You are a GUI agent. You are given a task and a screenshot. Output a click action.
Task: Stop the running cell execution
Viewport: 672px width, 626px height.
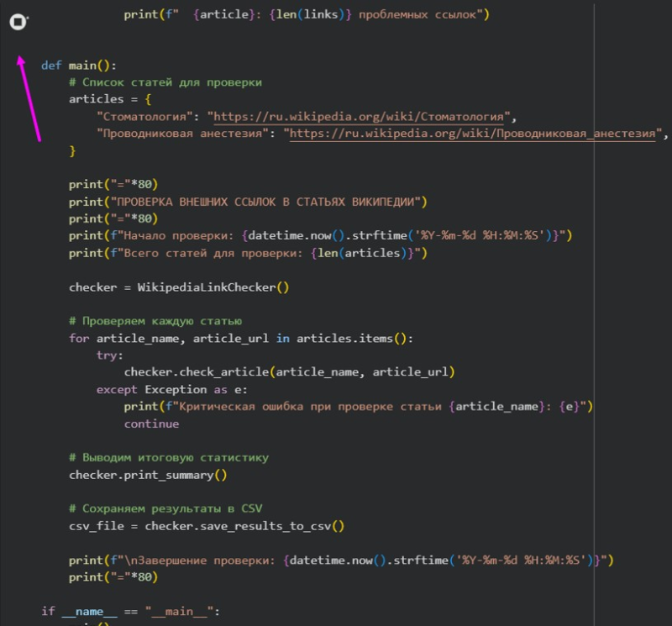(x=18, y=23)
